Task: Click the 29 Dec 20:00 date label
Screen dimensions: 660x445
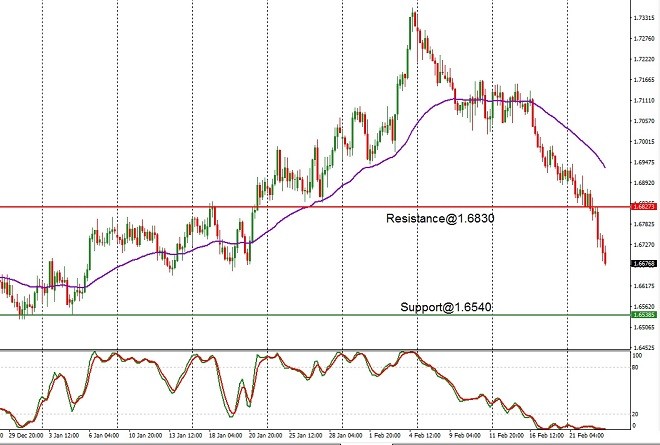Action: coord(25,435)
